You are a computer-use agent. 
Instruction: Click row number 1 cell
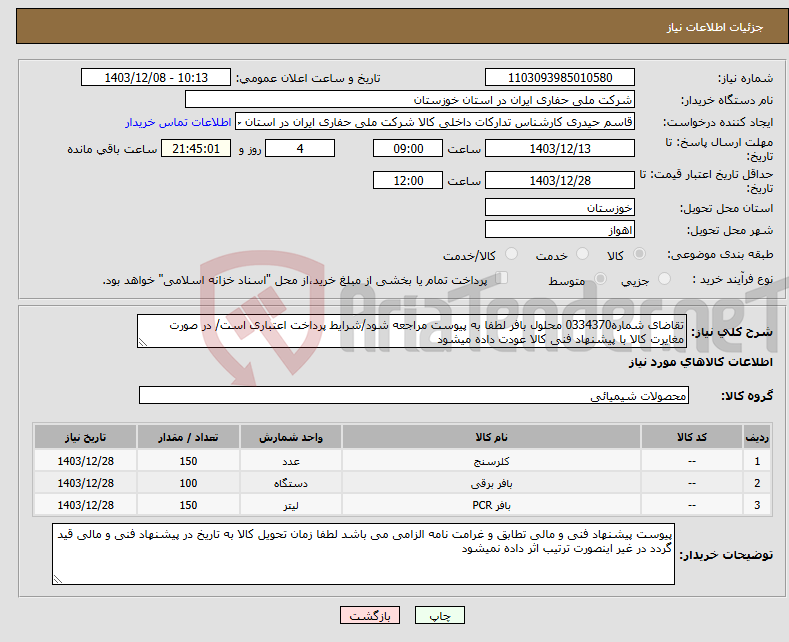757,461
